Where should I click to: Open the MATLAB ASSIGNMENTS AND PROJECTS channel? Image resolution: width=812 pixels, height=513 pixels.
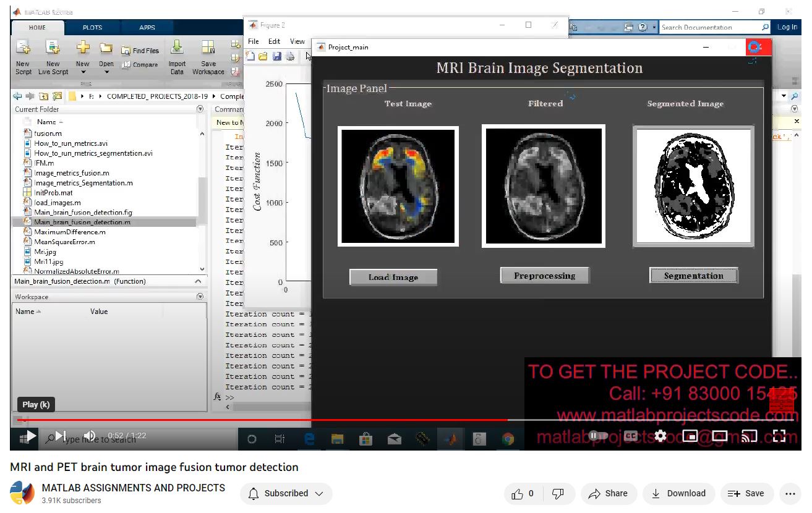(133, 488)
